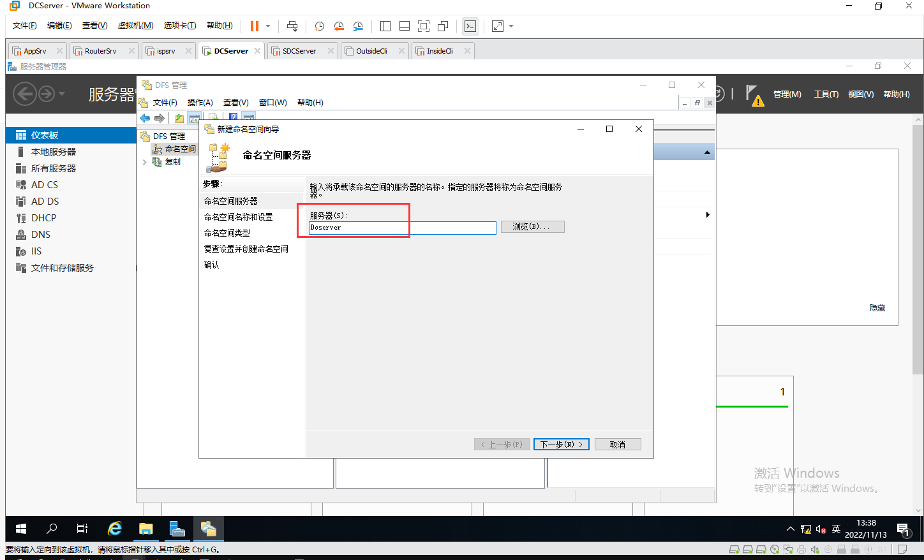Image resolution: width=924 pixels, height=560 pixels.
Task: Open the dropdown arrow beside the pause button
Action: point(268,26)
